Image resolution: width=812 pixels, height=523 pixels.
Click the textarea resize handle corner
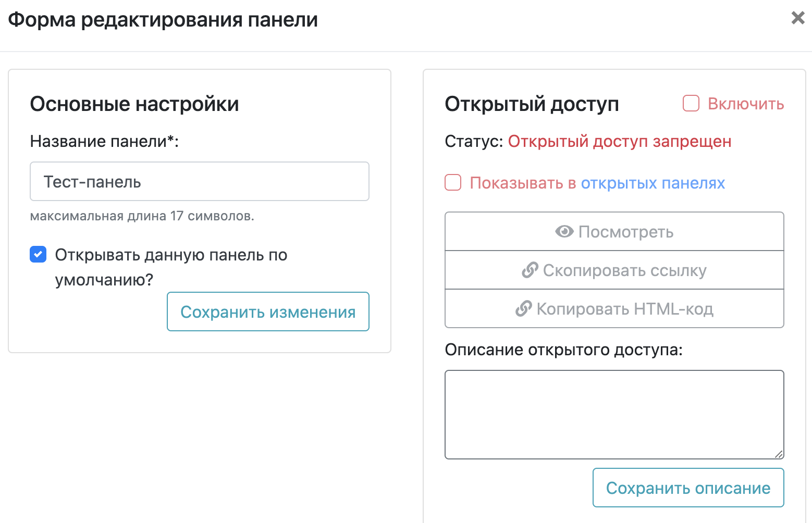point(779,454)
